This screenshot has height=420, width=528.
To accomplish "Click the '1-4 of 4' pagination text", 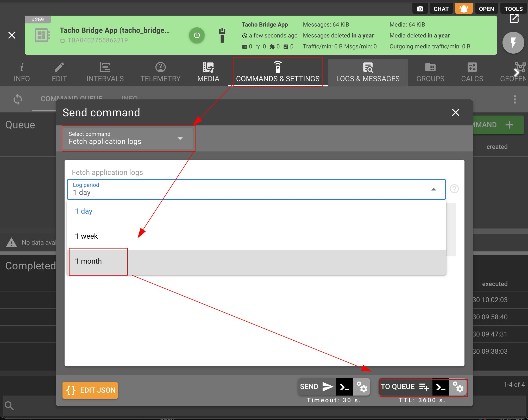I will click(514, 384).
